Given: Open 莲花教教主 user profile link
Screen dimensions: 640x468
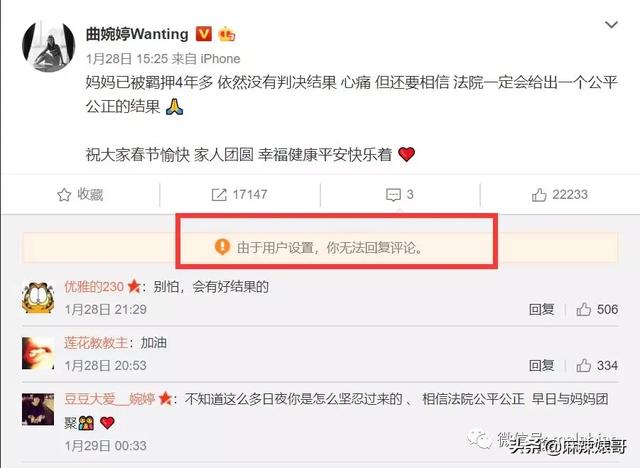Looking at the screenshot, I should [96, 343].
